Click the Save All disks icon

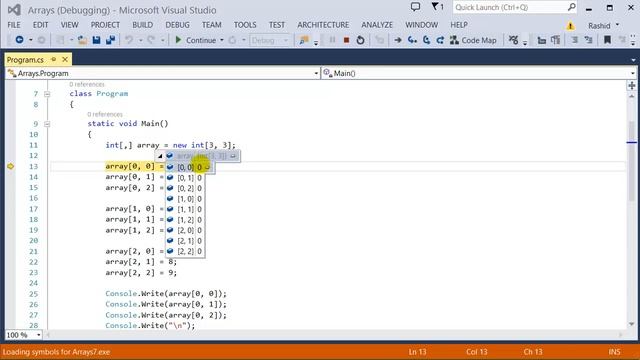[x=110, y=40]
